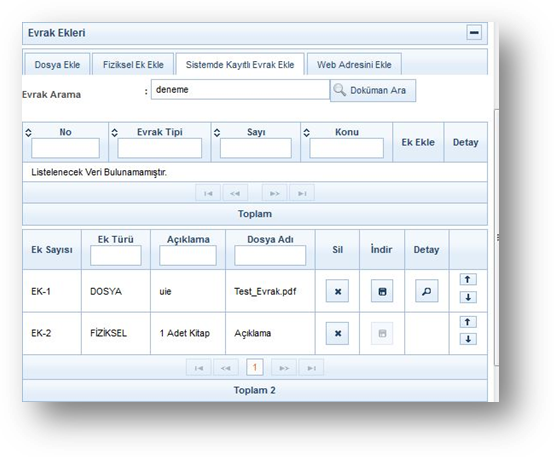
Task: Click the vertical scrollbar on the right
Action: 496,237
